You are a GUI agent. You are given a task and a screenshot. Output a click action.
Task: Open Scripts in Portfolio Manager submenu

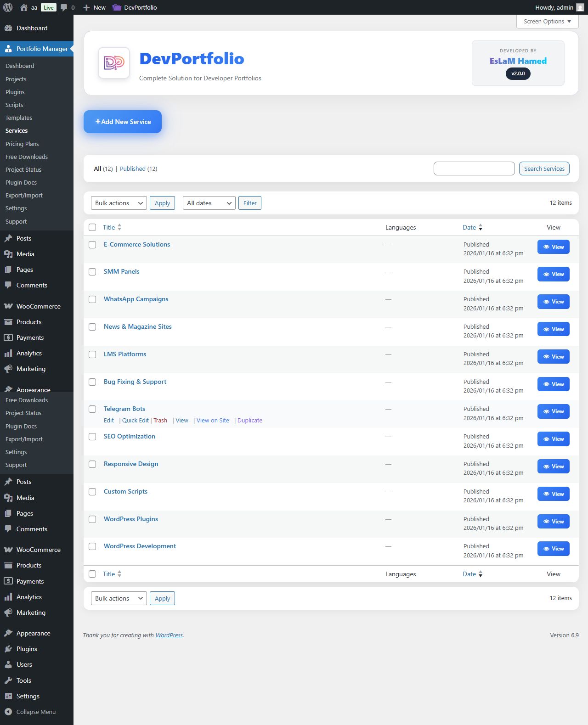click(x=14, y=105)
